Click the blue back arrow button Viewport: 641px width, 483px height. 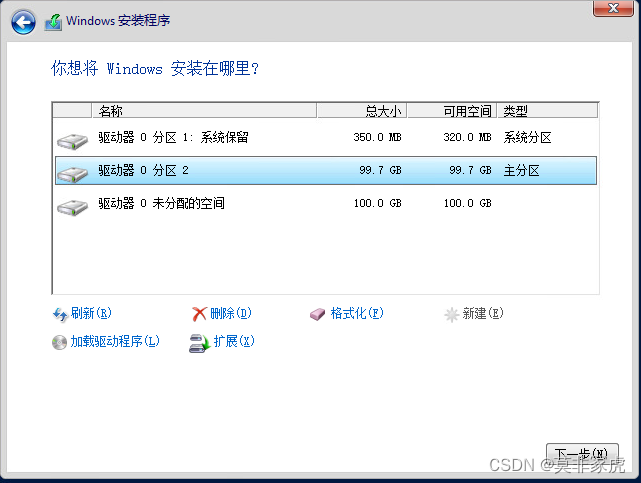[23, 22]
